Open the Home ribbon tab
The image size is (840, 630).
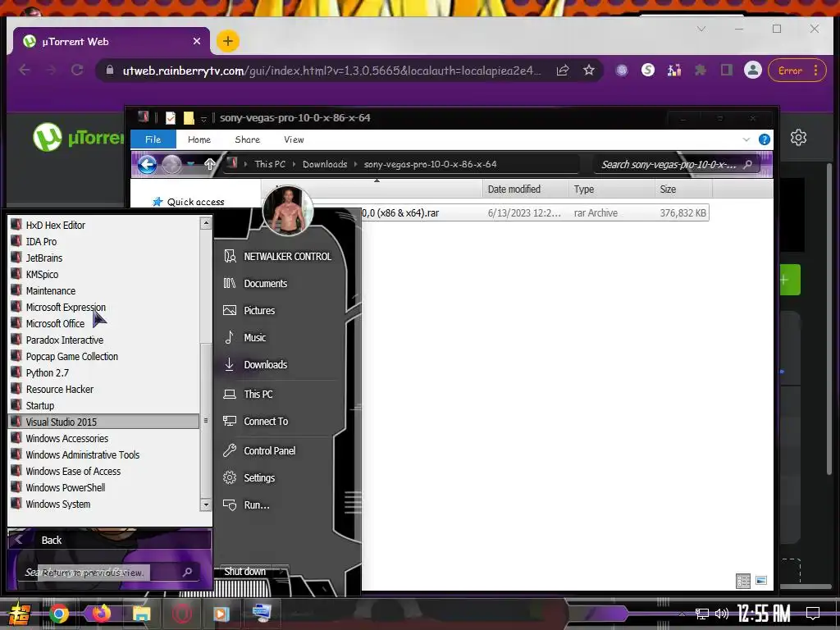(199, 139)
